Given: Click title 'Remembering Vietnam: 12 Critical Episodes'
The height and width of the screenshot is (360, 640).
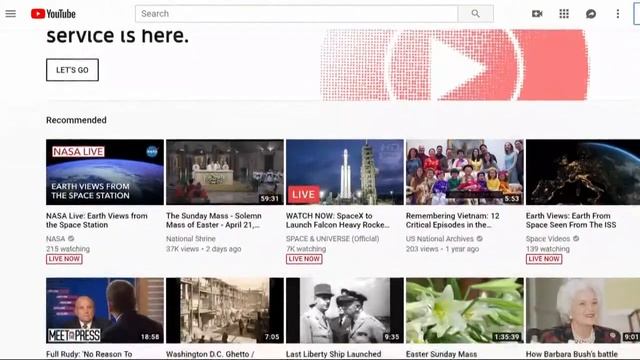Looking at the screenshot, I should pos(453,220).
